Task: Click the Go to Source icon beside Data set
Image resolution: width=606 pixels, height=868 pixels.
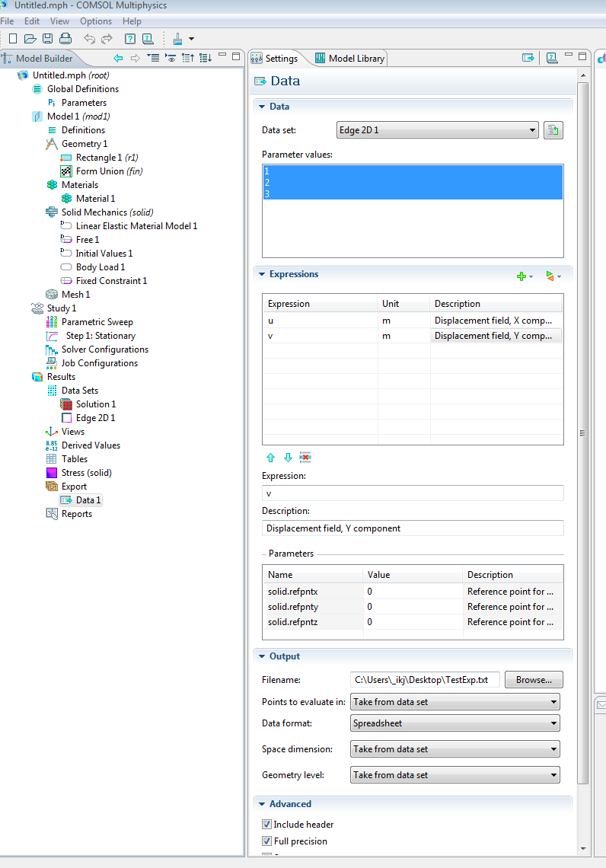Action: tap(553, 130)
